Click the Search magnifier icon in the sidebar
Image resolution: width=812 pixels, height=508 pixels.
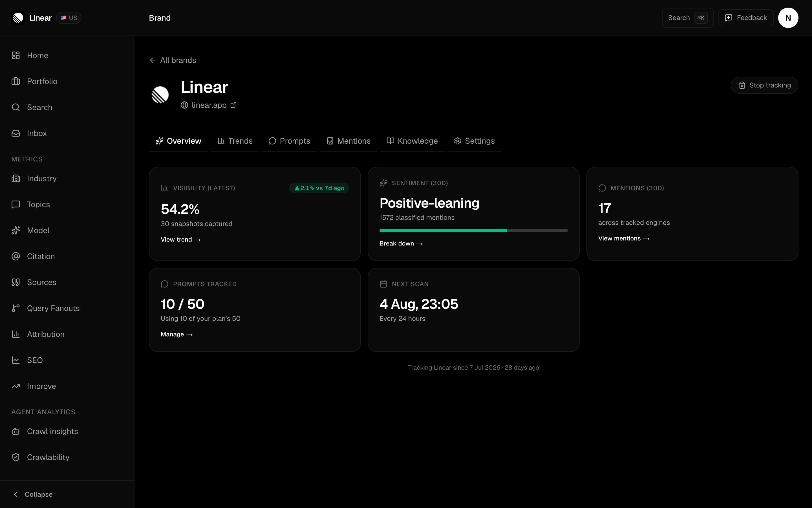(16, 107)
